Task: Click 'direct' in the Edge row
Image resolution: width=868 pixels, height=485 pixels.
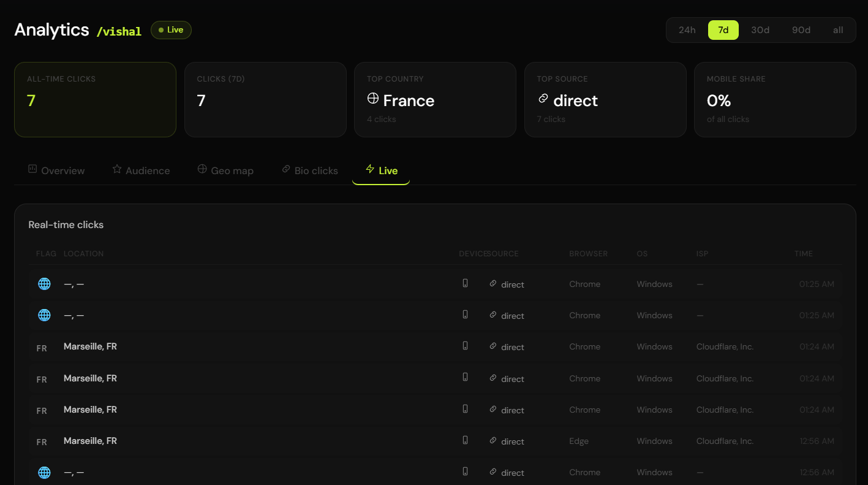Action: (513, 441)
